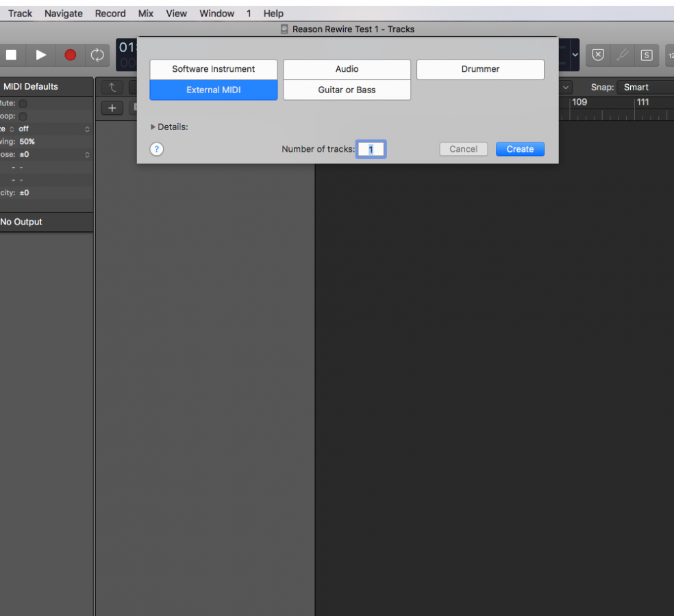Open the Mix menu

click(146, 14)
